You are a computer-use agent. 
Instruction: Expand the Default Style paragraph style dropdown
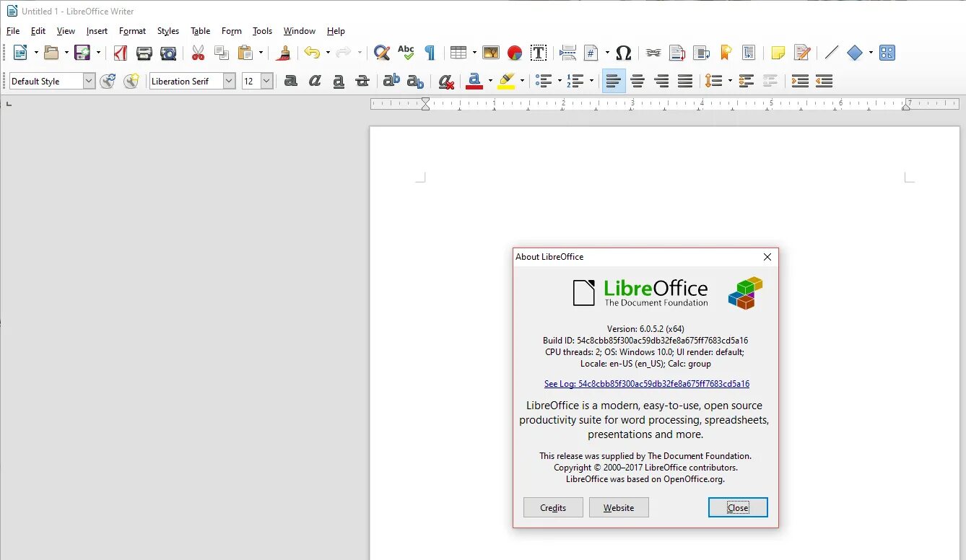(89, 82)
